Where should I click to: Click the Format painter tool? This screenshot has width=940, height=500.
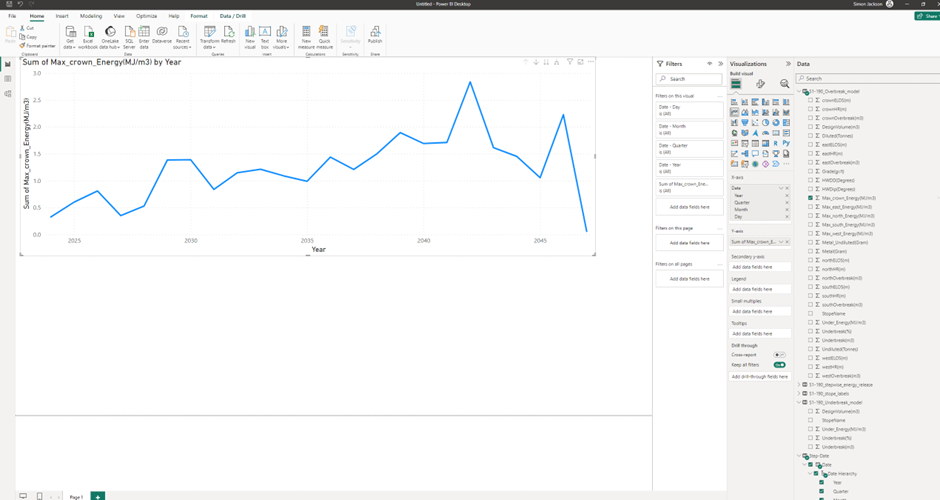tap(37, 46)
